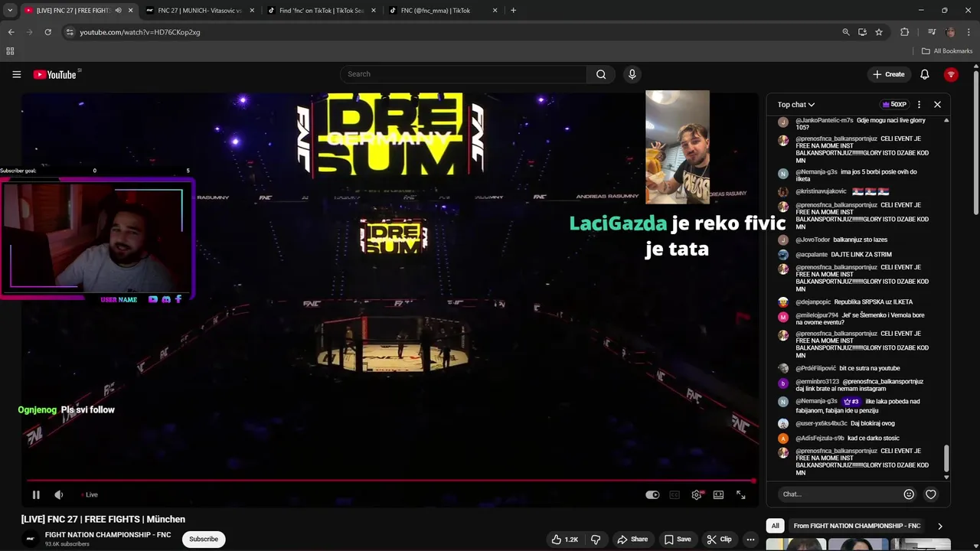Open the notifications bell
Screen dimensions: 980x551
click(x=924, y=74)
